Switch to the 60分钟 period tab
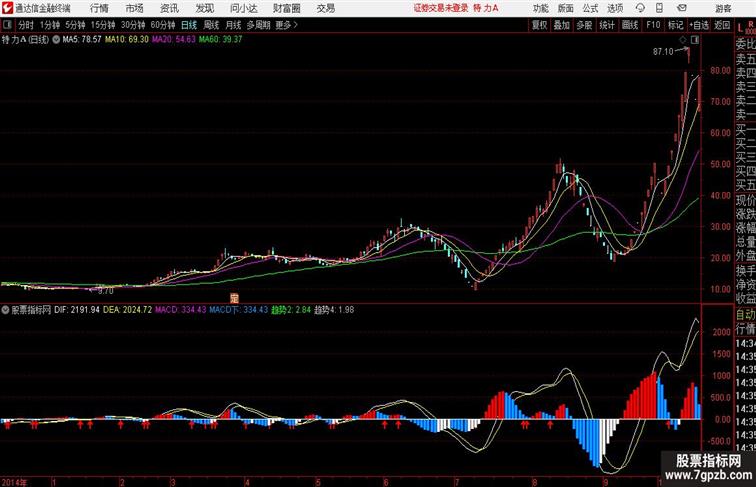Viewport: 756px width, 487px height. (x=163, y=25)
